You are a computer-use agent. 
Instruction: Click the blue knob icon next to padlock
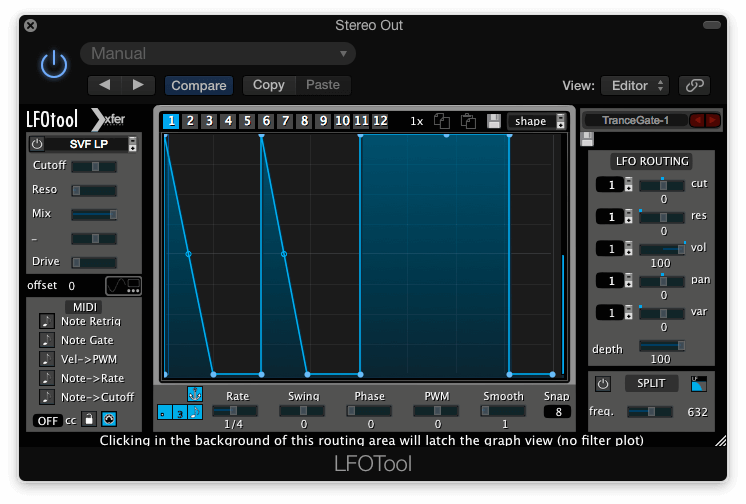point(109,419)
